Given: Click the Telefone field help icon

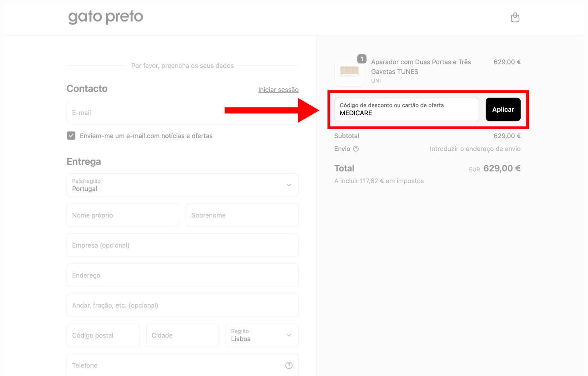Looking at the screenshot, I should point(289,365).
